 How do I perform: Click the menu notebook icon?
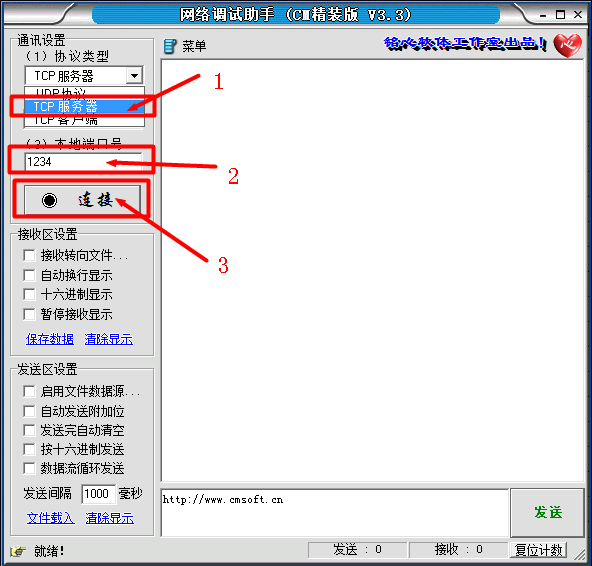pyautogui.click(x=170, y=46)
